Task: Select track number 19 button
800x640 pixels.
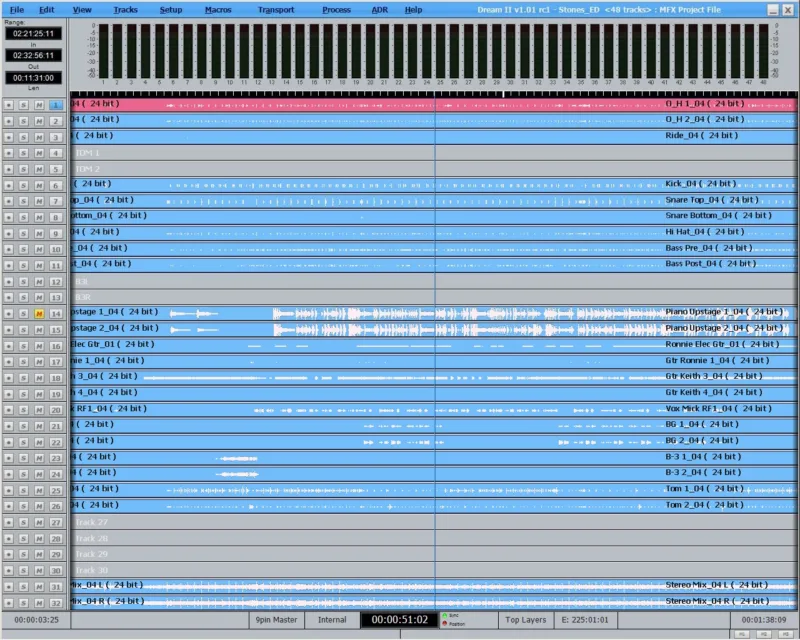Action: coord(56,394)
